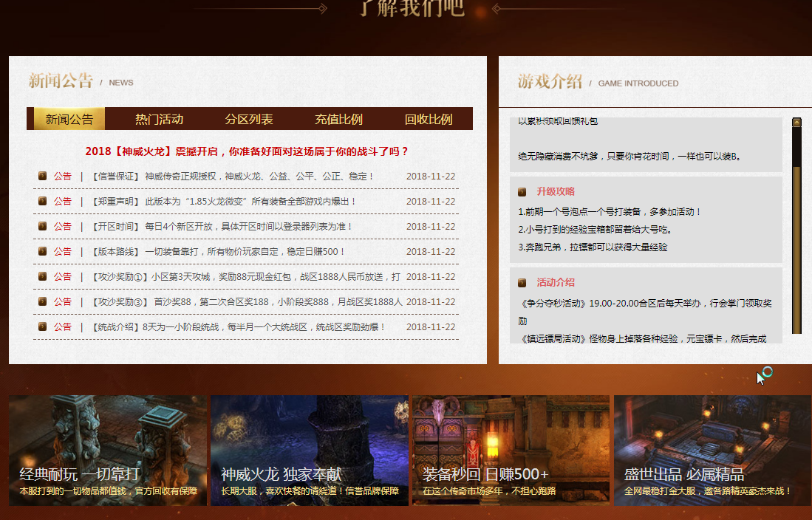The image size is (812, 520).
Task: Click the red square icon before 活动介绍 heading
Action: [522, 281]
